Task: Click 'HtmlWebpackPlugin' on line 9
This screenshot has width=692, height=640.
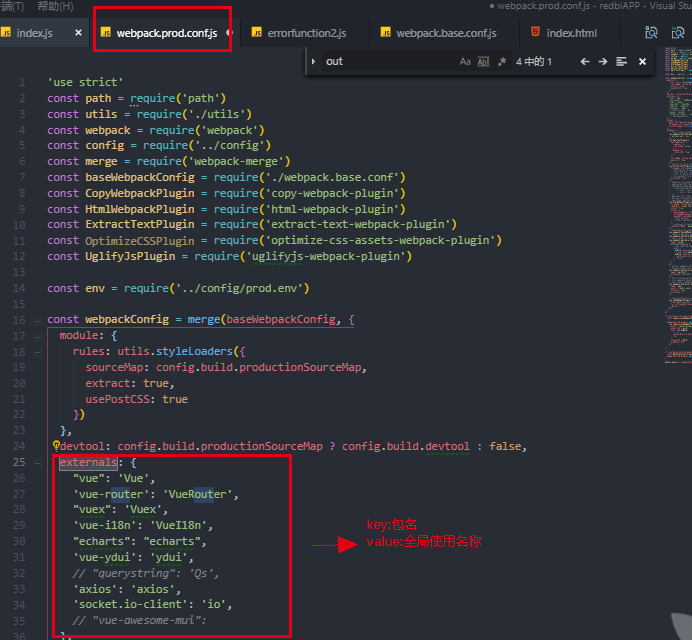Action: point(140,209)
